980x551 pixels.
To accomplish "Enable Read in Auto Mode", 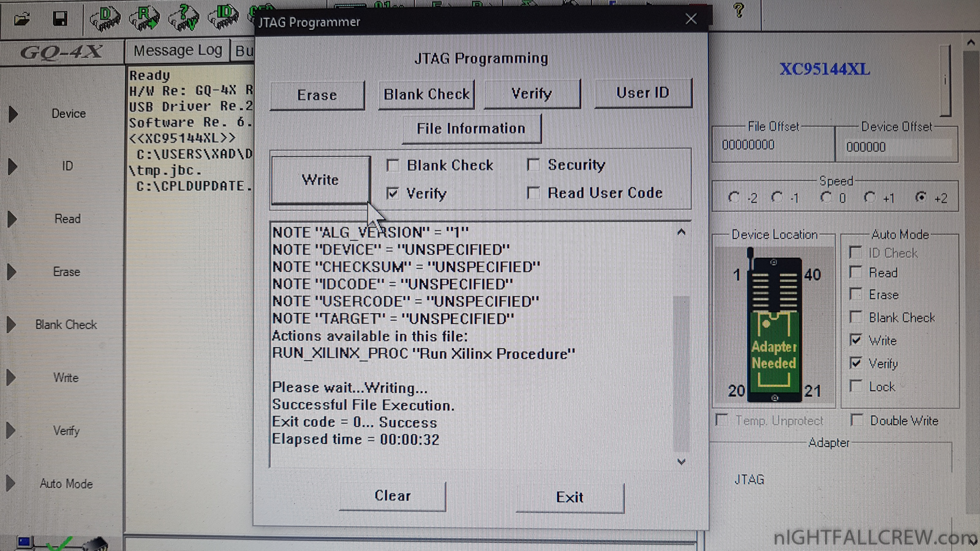I will [856, 272].
